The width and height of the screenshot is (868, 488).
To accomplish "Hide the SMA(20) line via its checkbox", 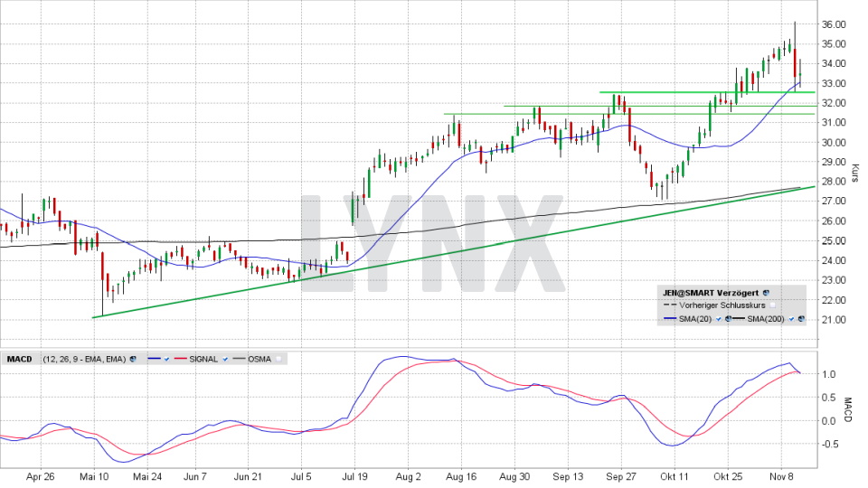I will pyautogui.click(x=719, y=319).
